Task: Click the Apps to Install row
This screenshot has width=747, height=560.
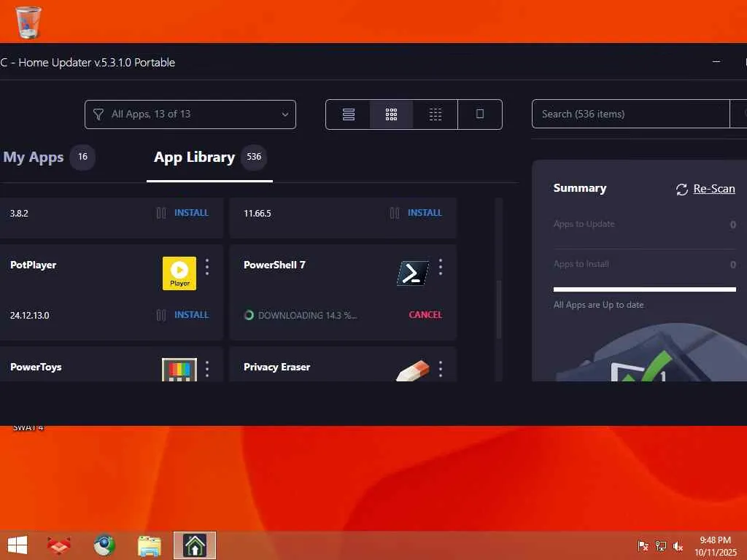Action: coord(645,264)
